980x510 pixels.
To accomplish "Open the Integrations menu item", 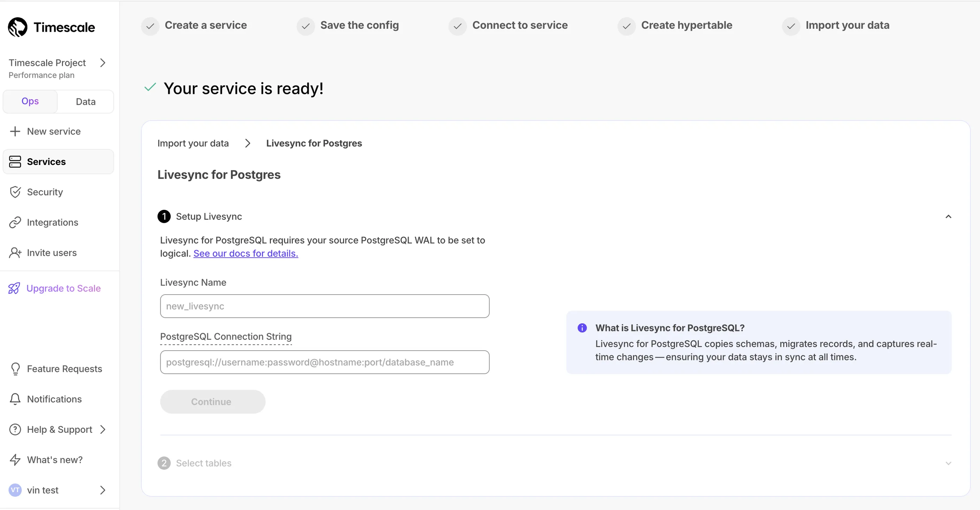I will coord(58,222).
